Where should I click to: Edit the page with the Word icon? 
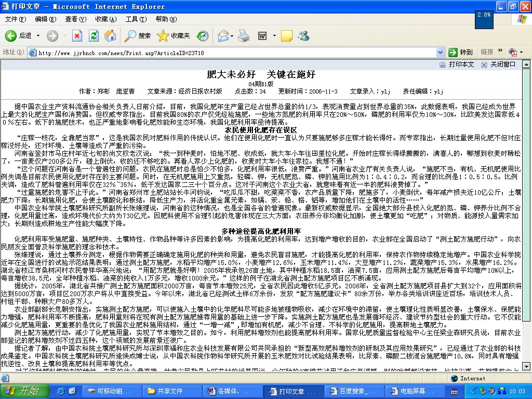click(x=262, y=36)
